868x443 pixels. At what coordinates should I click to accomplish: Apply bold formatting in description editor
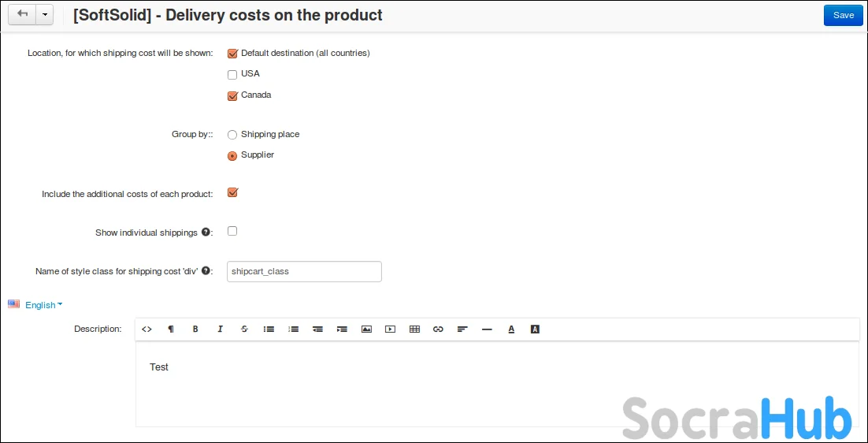click(195, 329)
